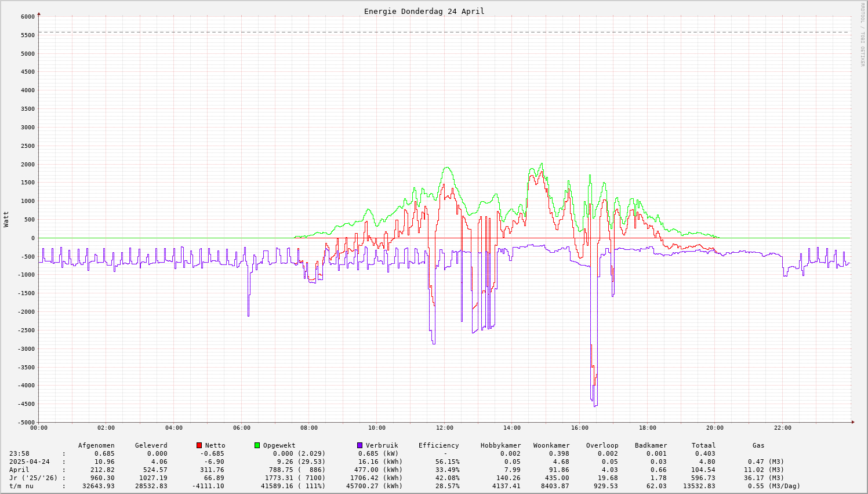Click the Gas column header

758,445
